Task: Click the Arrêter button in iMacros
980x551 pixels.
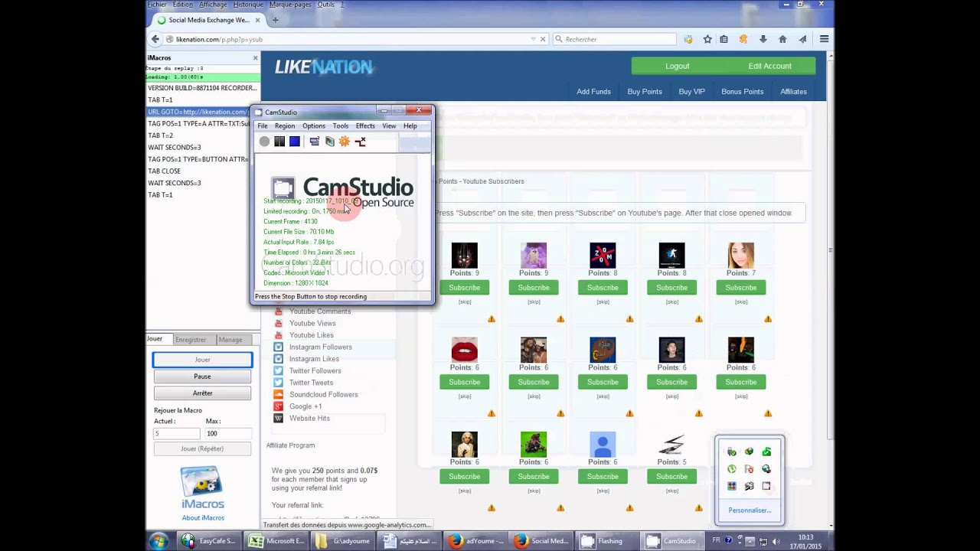Action: 202,393
